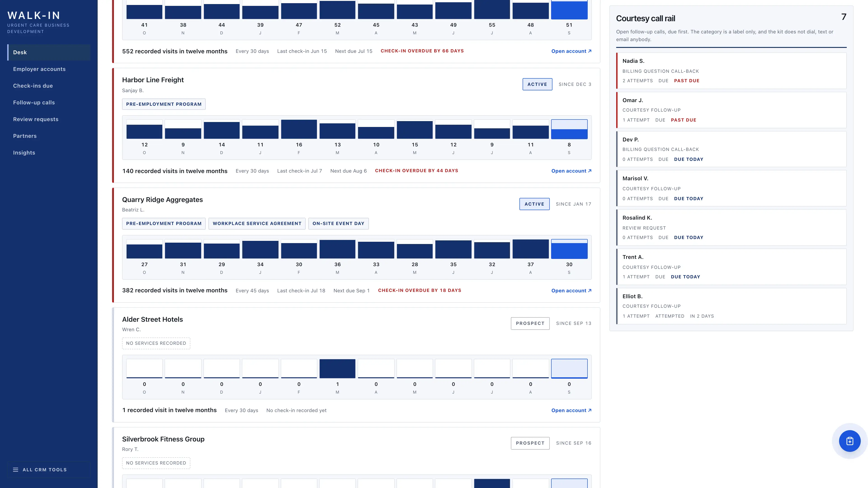This screenshot has width=868, height=488.
Task: Open Quarry Ridge Aggregates account link
Action: click(x=571, y=291)
